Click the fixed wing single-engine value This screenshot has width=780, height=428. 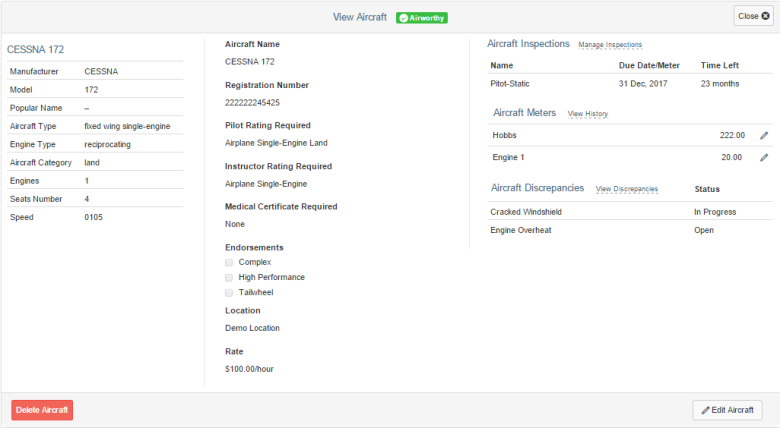click(x=127, y=126)
